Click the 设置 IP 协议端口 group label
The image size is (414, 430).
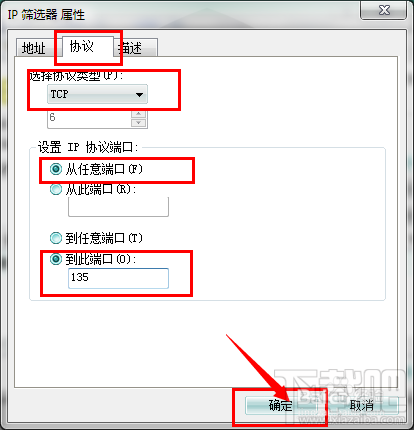tap(88, 147)
